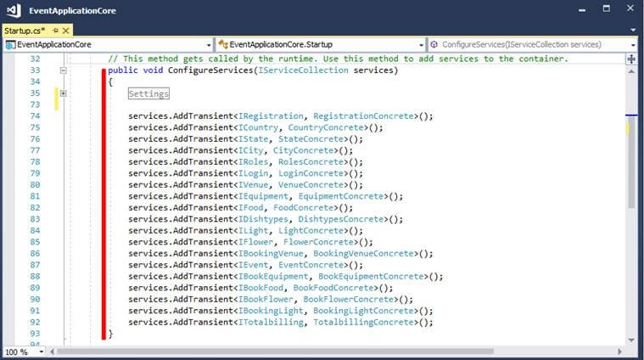Click BookFoodConcrete on line 89
The width and height of the screenshot is (644, 360).
click(333, 288)
